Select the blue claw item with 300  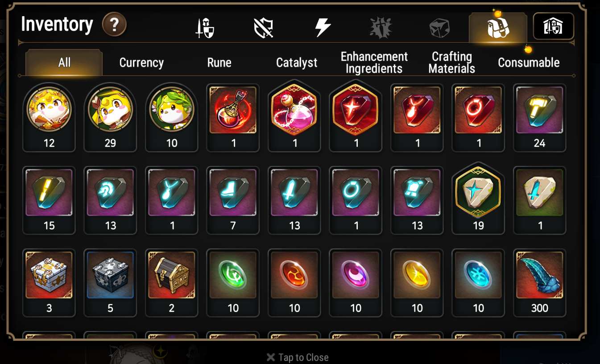[539, 283]
